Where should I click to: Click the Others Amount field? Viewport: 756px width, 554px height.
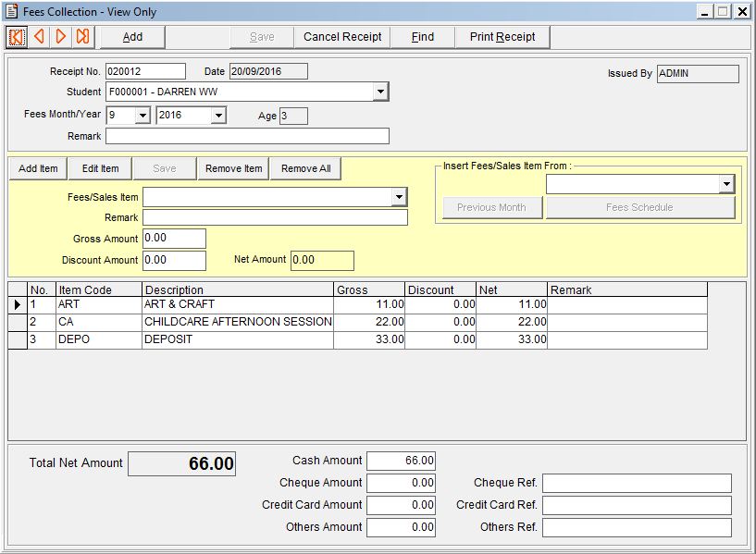pyautogui.click(x=402, y=527)
